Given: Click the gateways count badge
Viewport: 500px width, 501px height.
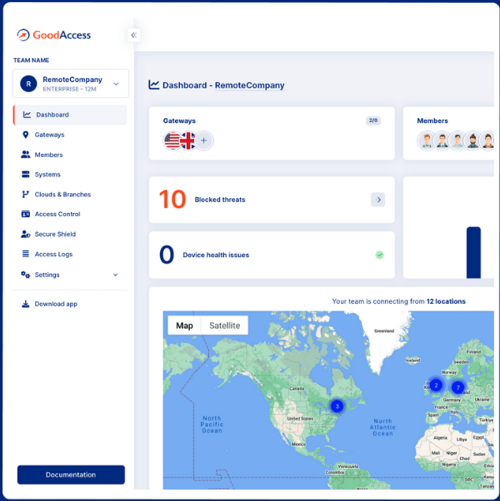Looking at the screenshot, I should click(x=373, y=120).
